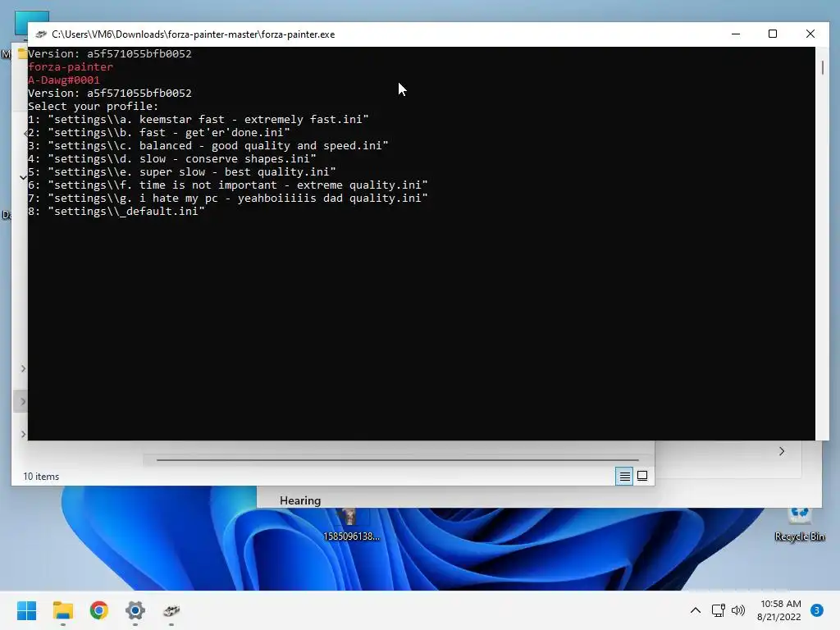
Task: Click the console title bar path text
Action: 194,34
